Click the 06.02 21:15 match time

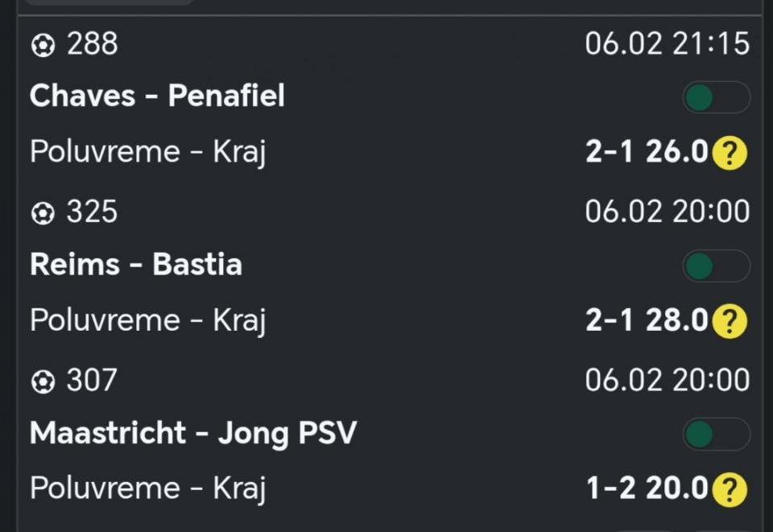[x=667, y=44]
